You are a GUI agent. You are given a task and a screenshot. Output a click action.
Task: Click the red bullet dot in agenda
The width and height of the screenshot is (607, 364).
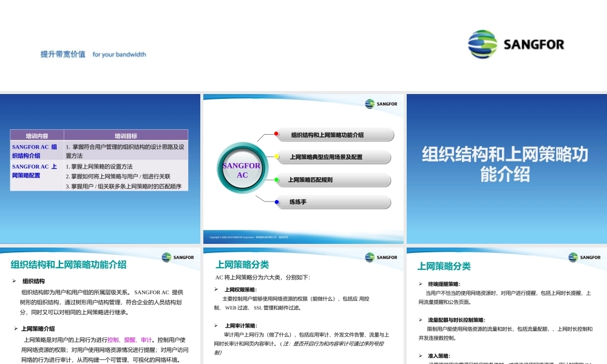coord(276,134)
